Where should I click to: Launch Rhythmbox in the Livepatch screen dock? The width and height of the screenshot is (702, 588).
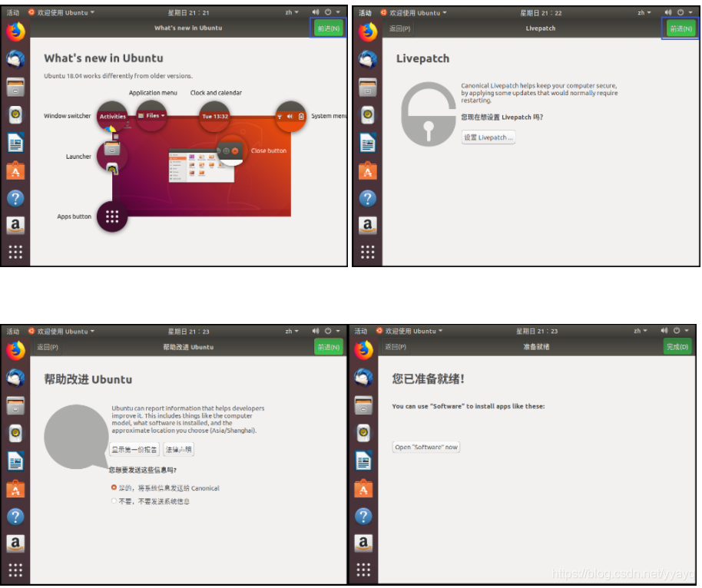(368, 115)
